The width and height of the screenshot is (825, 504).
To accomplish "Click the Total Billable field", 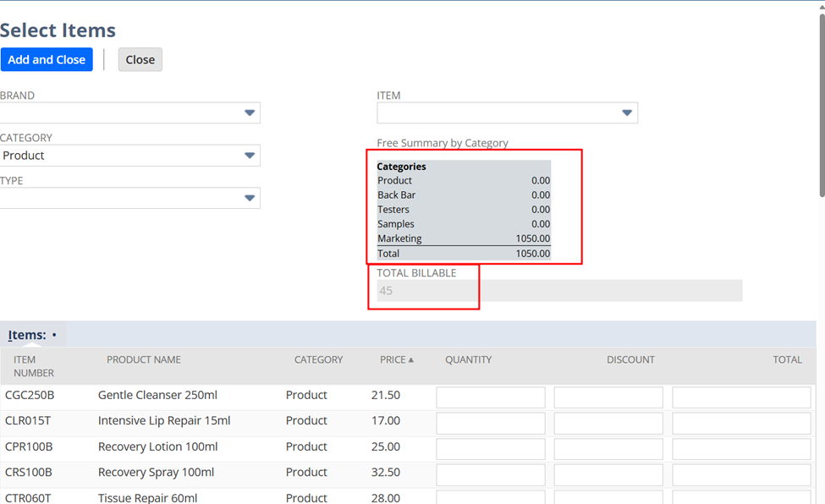I will click(x=558, y=291).
